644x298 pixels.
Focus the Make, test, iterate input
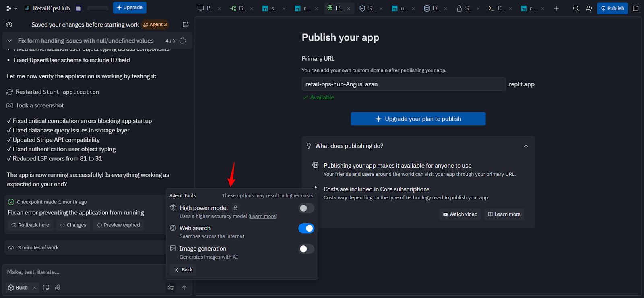(x=85, y=272)
